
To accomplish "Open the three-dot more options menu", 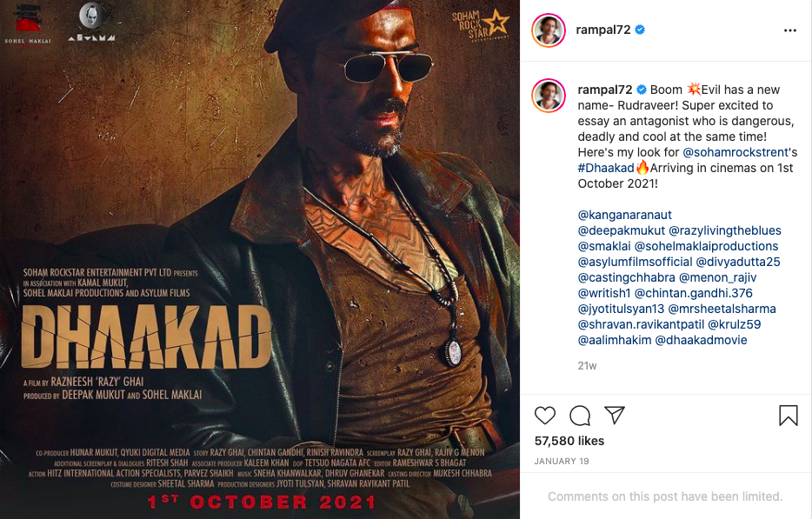I will (x=790, y=30).
